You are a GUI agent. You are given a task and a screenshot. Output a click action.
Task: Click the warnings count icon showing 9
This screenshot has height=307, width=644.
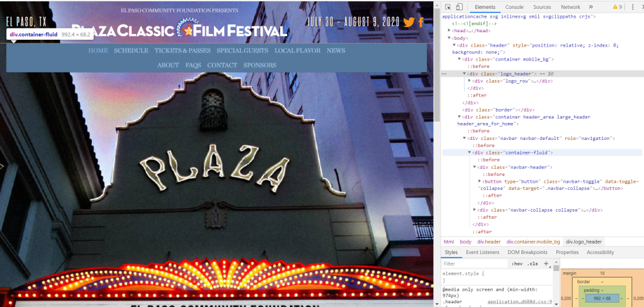(x=616, y=7)
